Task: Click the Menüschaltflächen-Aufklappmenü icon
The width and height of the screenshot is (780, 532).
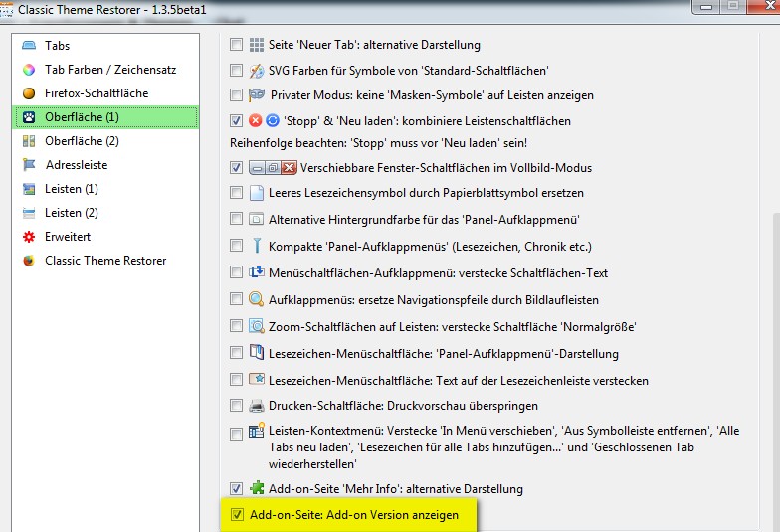Action: click(x=257, y=272)
